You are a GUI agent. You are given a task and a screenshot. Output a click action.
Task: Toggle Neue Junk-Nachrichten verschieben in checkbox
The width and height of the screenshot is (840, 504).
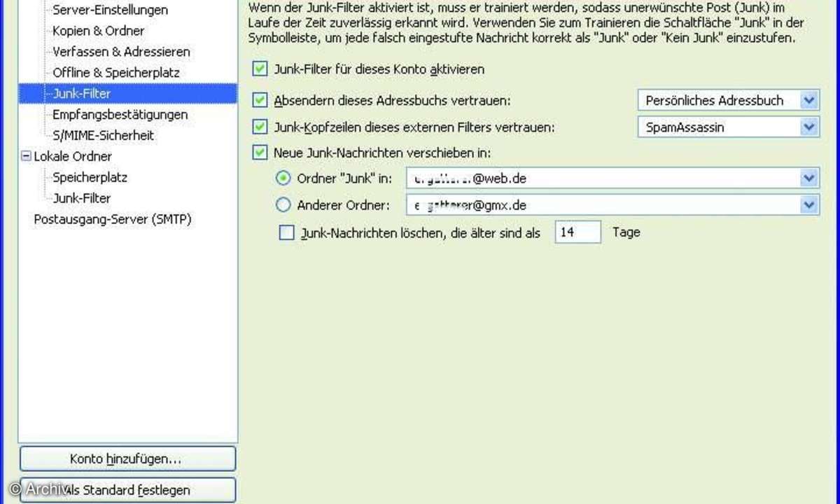coord(260,151)
